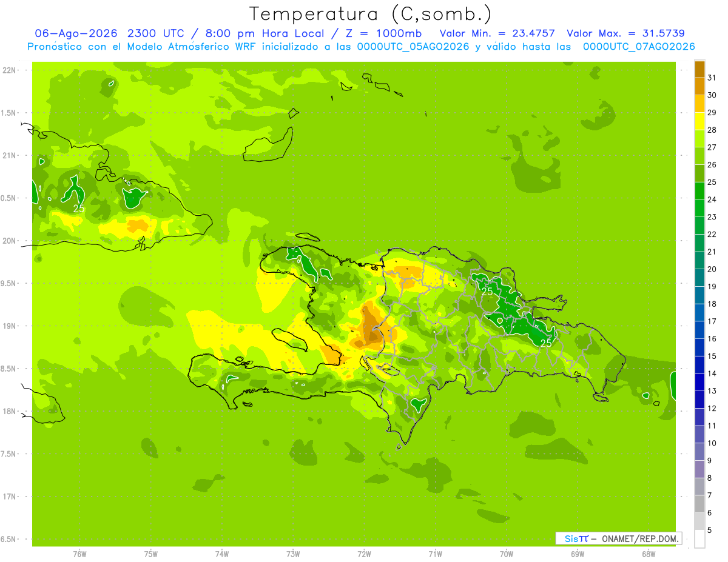Image resolution: width=728 pixels, height=562 pixels.
Task: Click the "72W" longitude label
Action: (x=364, y=554)
